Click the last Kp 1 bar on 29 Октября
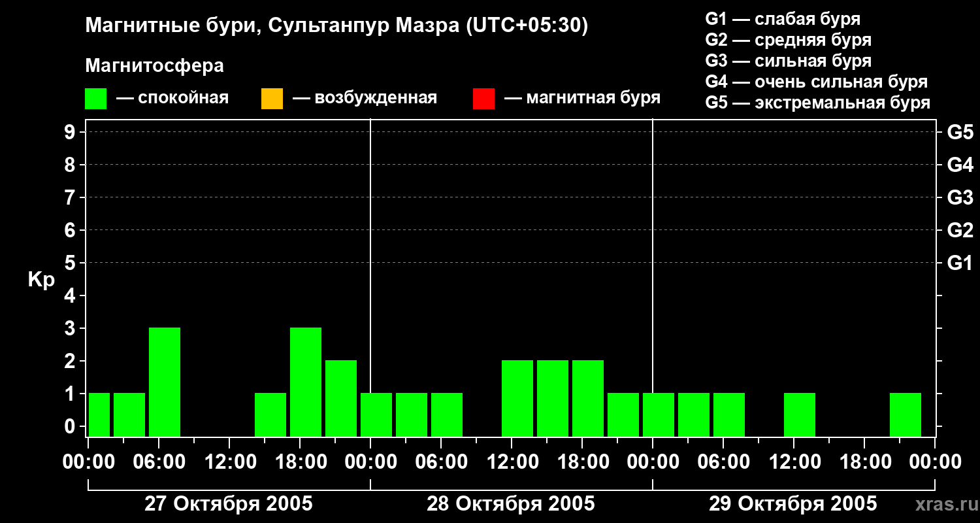980x523 pixels. point(906,414)
